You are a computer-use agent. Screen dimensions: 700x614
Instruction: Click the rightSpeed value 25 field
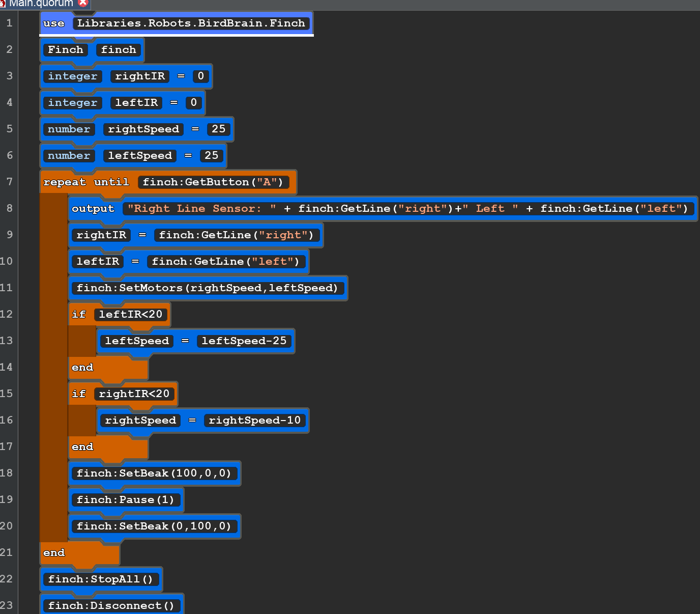coord(219,129)
